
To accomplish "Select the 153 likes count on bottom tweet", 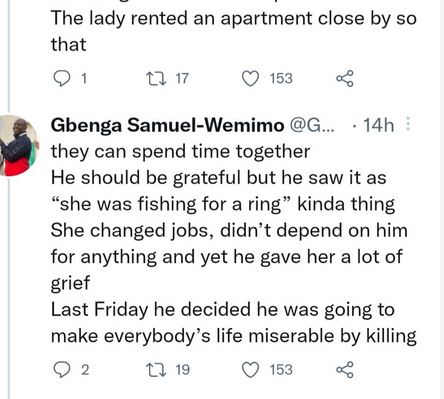I will pos(281,370).
